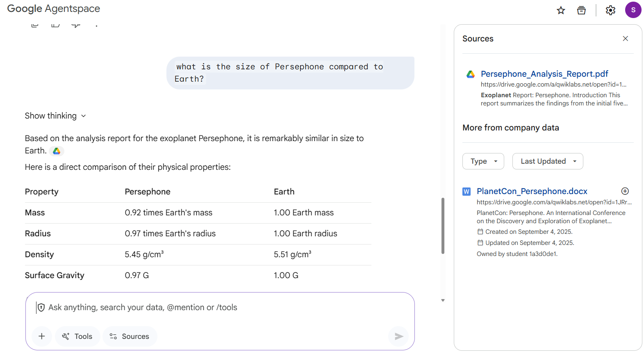This screenshot has height=352, width=644.
Task: Click 'Created on September 4, 2025.' text
Action: [529, 232]
